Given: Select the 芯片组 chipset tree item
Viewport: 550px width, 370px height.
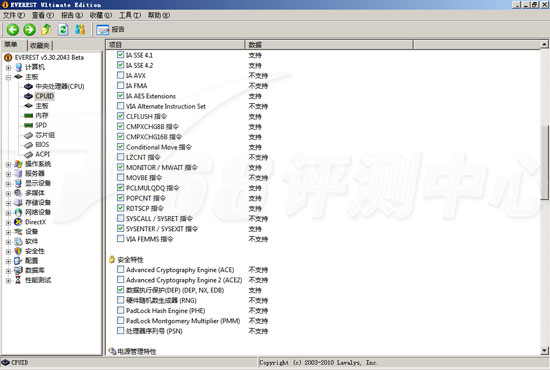Looking at the screenshot, I should [45, 135].
